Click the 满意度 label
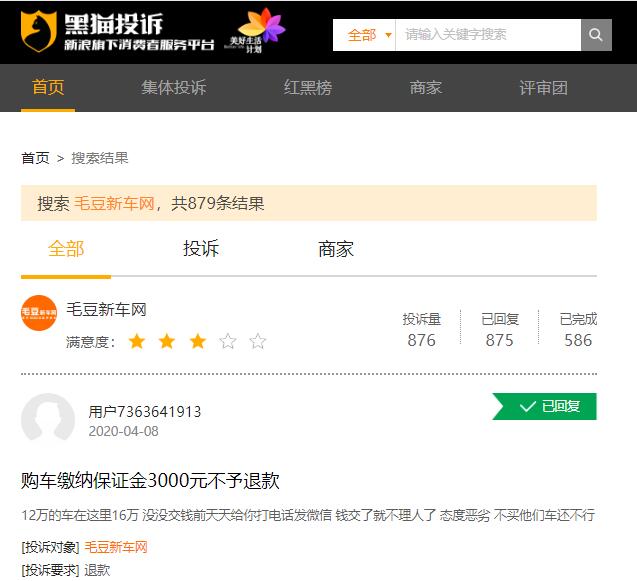This screenshot has height=581, width=637. [x=91, y=342]
